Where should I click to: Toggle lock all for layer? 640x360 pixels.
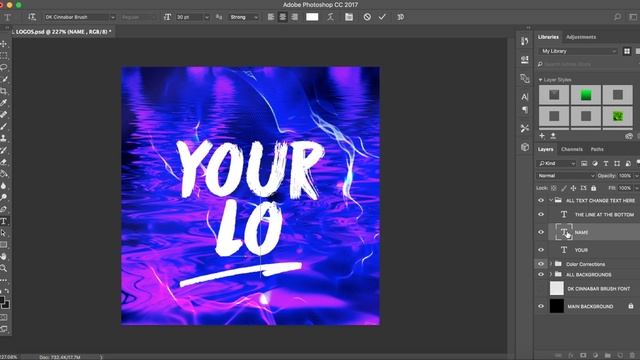point(593,188)
